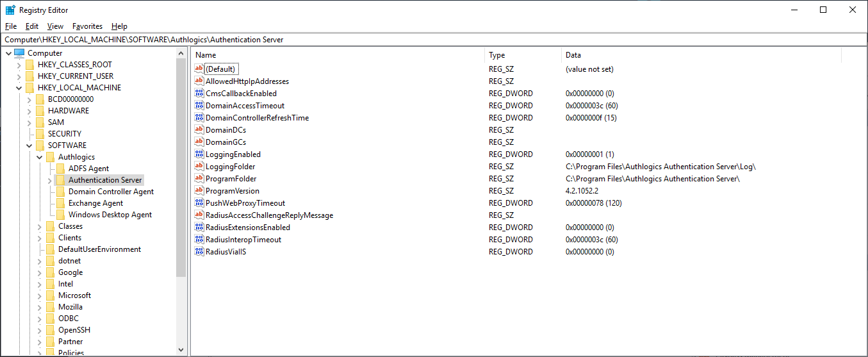Screen dimensions: 868x357
Task: Select the OpenSSH key
Action: click(x=74, y=330)
